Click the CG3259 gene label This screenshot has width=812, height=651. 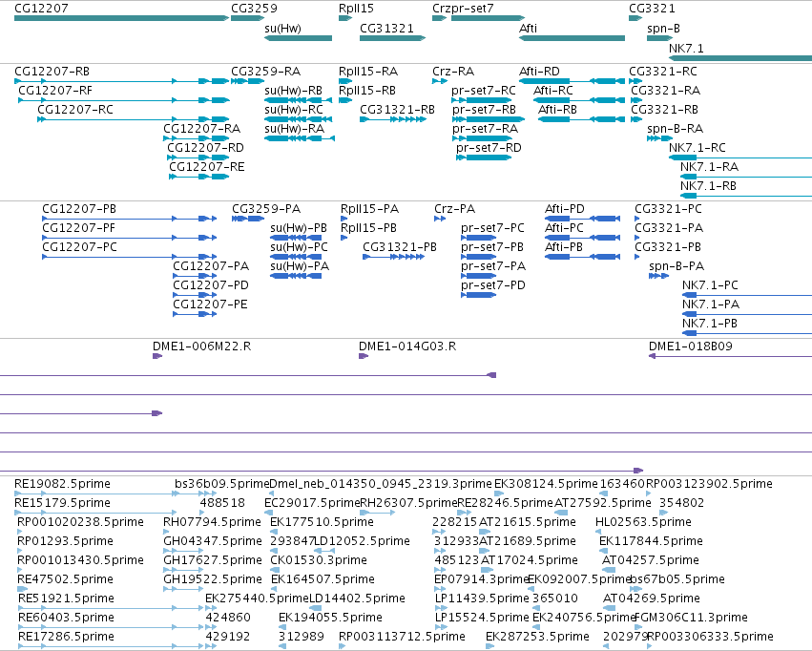click(254, 9)
